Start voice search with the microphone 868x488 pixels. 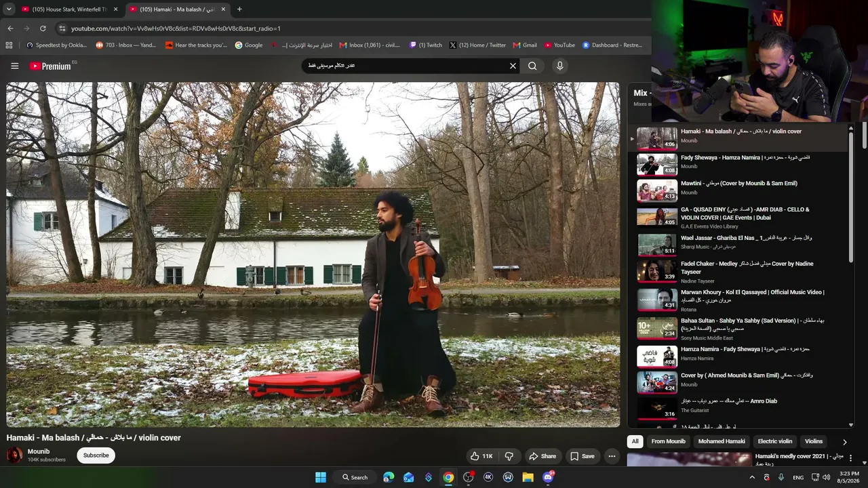tap(559, 66)
